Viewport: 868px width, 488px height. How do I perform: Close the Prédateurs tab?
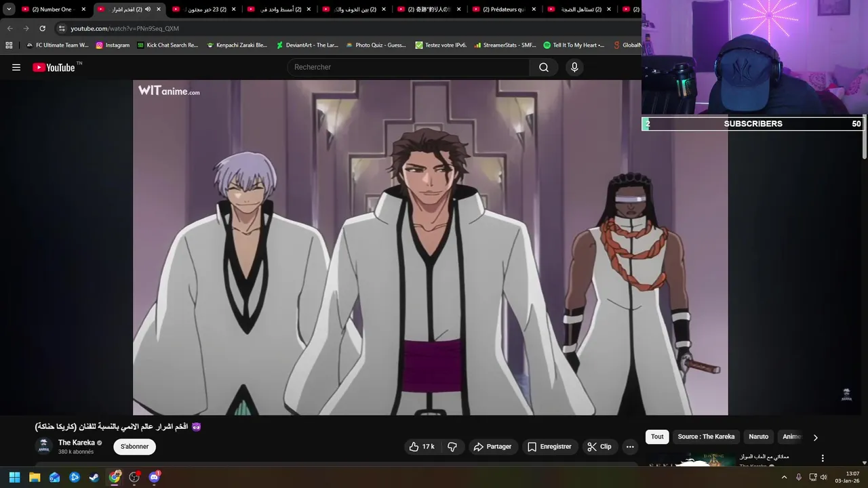pos(534,9)
